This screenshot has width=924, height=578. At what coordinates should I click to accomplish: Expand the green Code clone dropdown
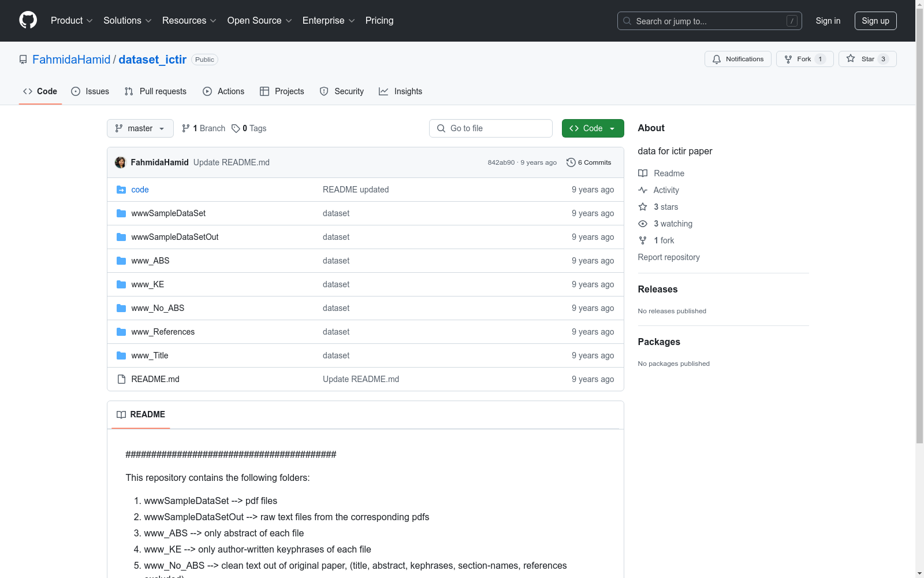(593, 128)
